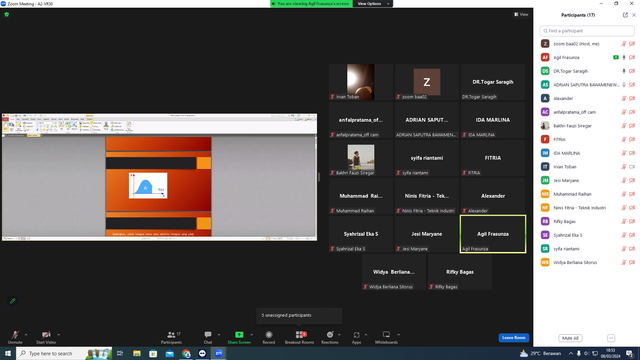
Task: Toggle video icon for Irvan Toban row
Action: tap(632, 167)
